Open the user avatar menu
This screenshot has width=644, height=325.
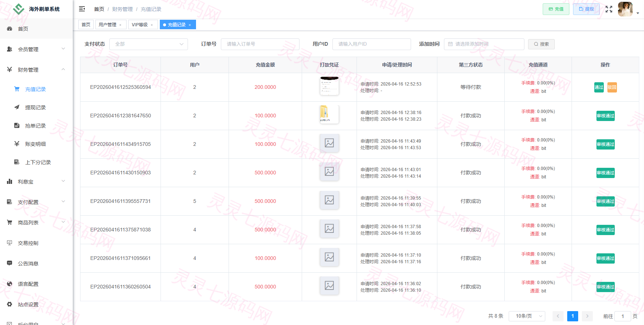pos(625,9)
